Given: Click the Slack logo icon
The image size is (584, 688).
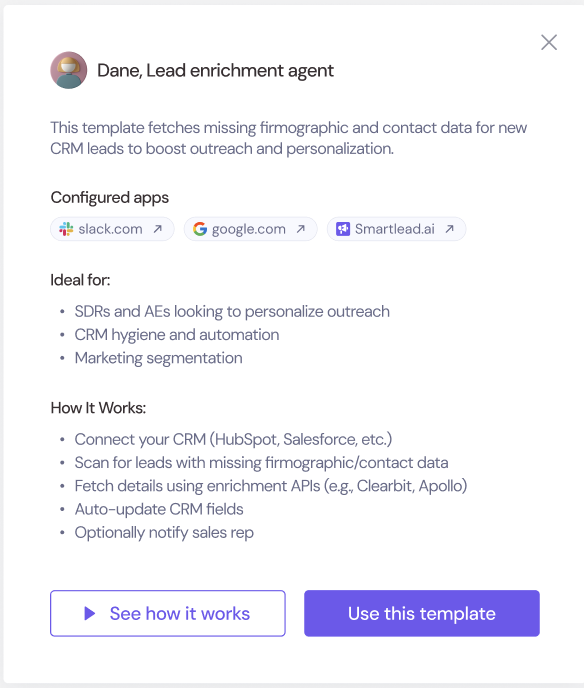Looking at the screenshot, I should coord(66,229).
